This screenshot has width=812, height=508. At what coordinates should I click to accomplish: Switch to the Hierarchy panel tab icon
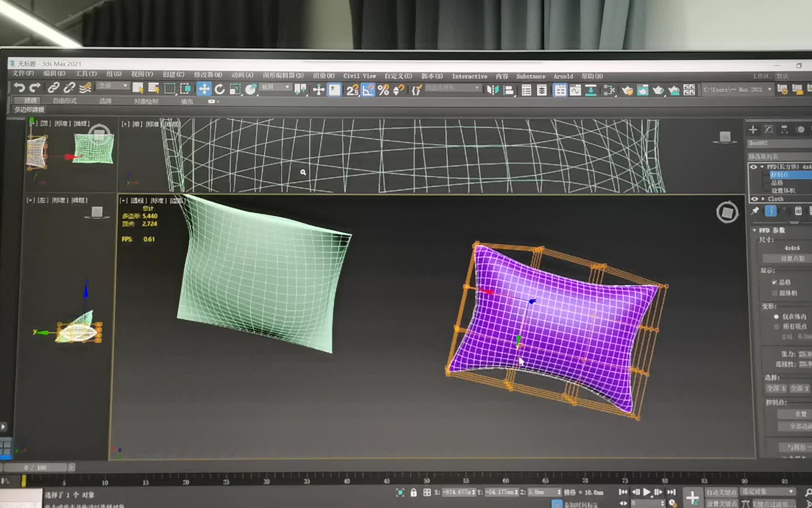[x=784, y=129]
